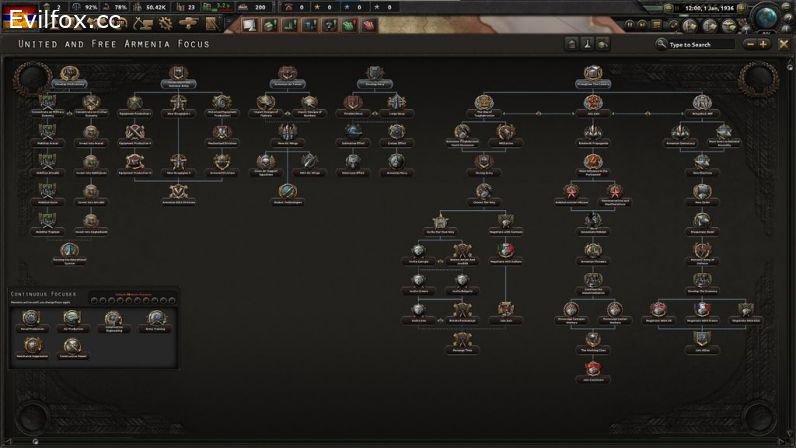Image resolution: width=796 pixels, height=448 pixels.
Task: Select the Air Production continuous focus
Action: (72, 317)
